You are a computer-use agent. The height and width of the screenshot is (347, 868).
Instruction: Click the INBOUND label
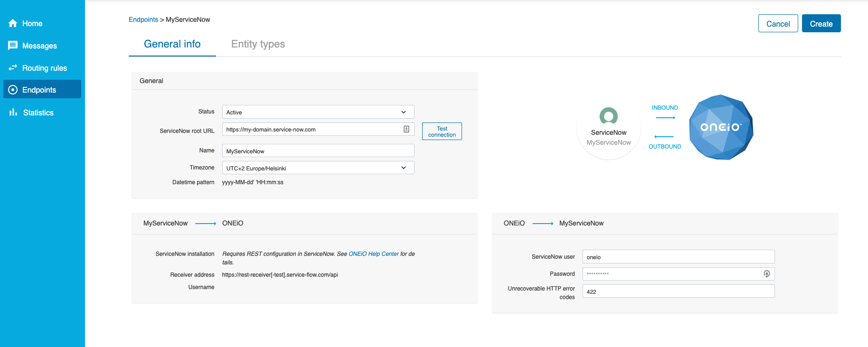point(665,108)
